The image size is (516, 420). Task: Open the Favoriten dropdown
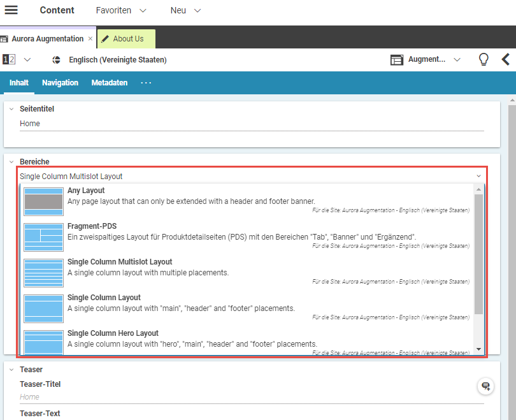[121, 10]
